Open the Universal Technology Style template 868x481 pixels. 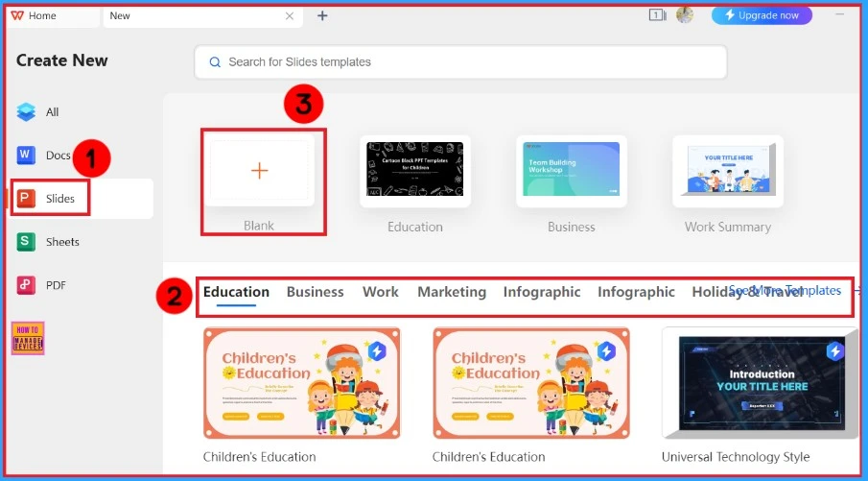click(759, 383)
